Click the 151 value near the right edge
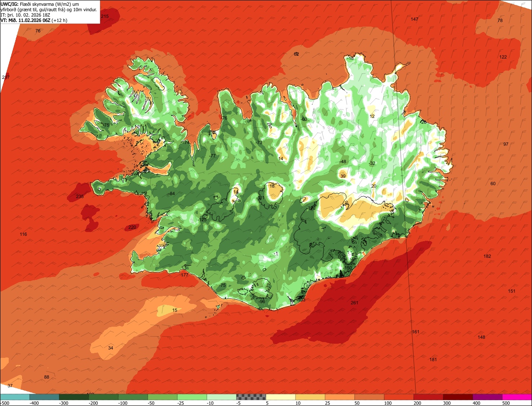 click(512, 291)
